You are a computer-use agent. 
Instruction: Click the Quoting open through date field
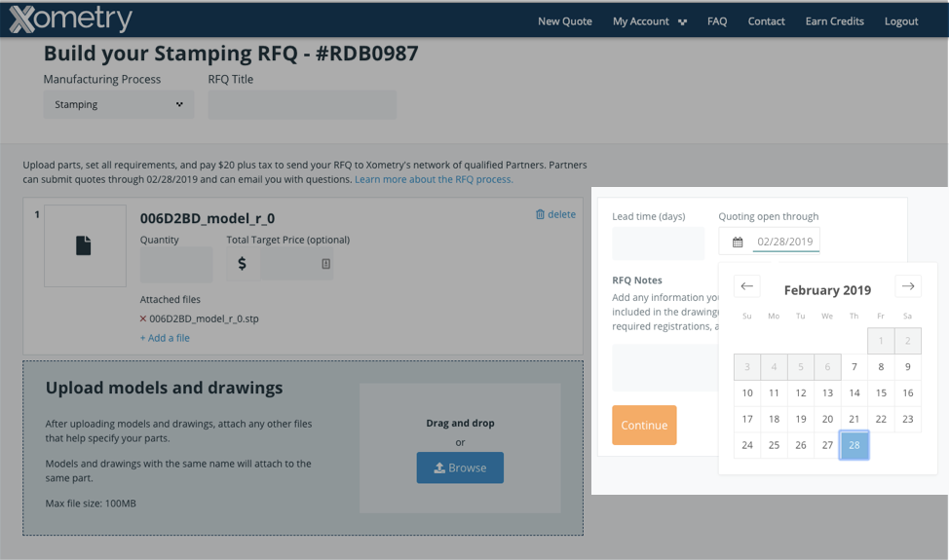785,242
